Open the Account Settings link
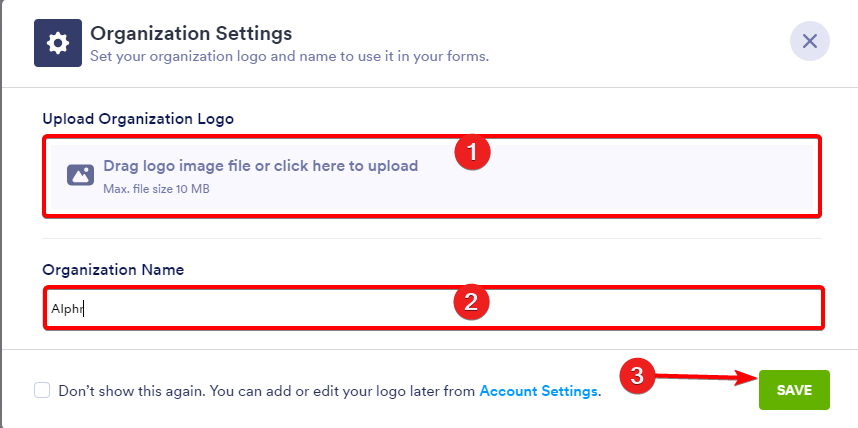The image size is (858, 428). click(538, 391)
